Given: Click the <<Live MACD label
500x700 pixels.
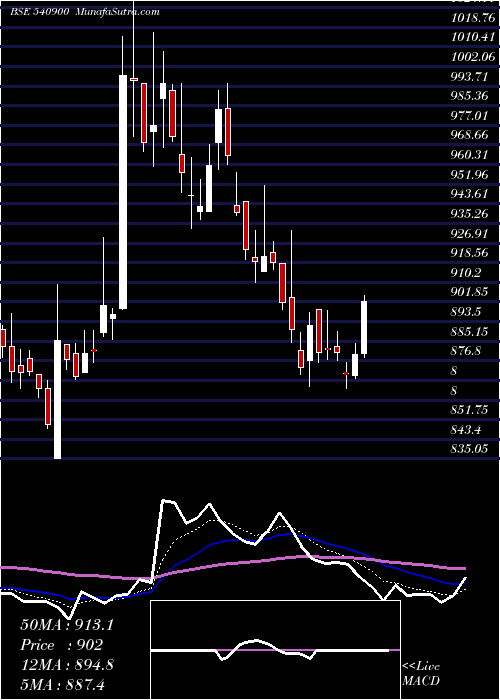Looking at the screenshot, I should tap(421, 674).
